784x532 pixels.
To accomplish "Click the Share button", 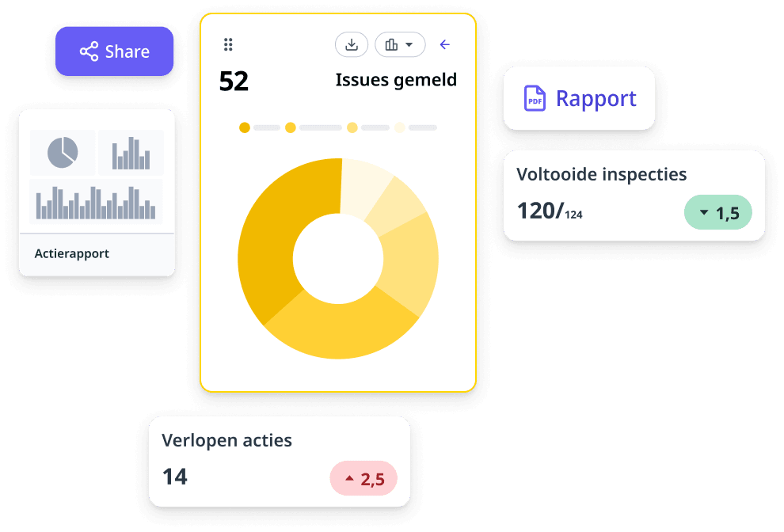I will point(114,51).
